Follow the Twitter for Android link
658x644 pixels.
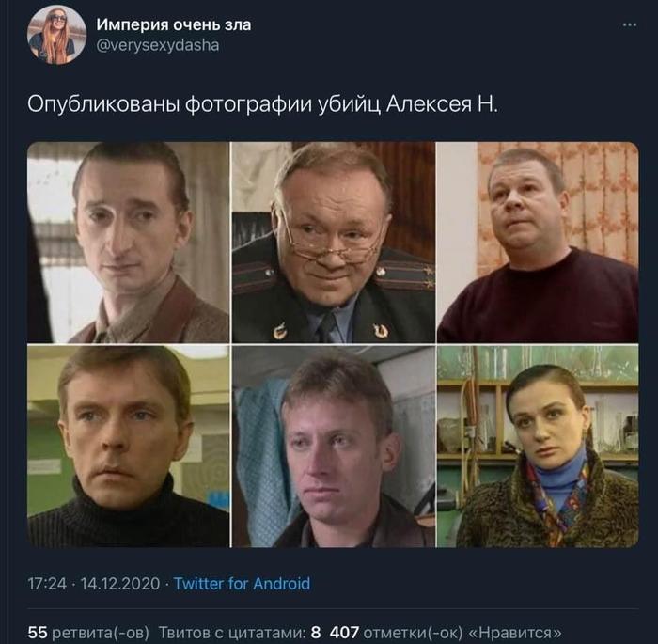pyautogui.click(x=242, y=584)
